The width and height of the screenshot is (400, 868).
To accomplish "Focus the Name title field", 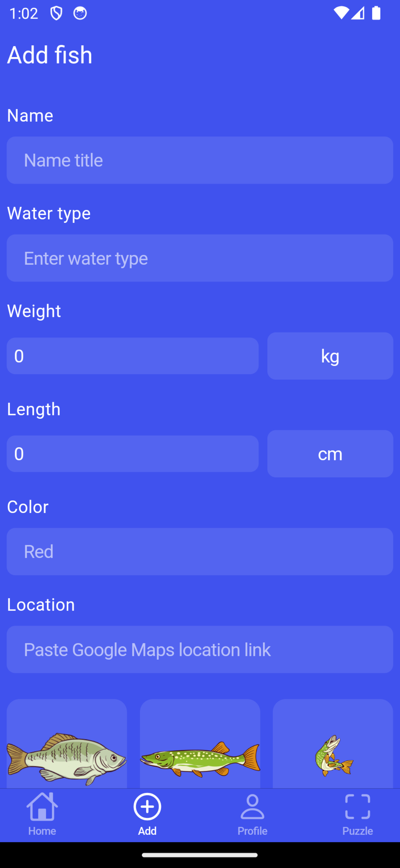I will click(200, 160).
